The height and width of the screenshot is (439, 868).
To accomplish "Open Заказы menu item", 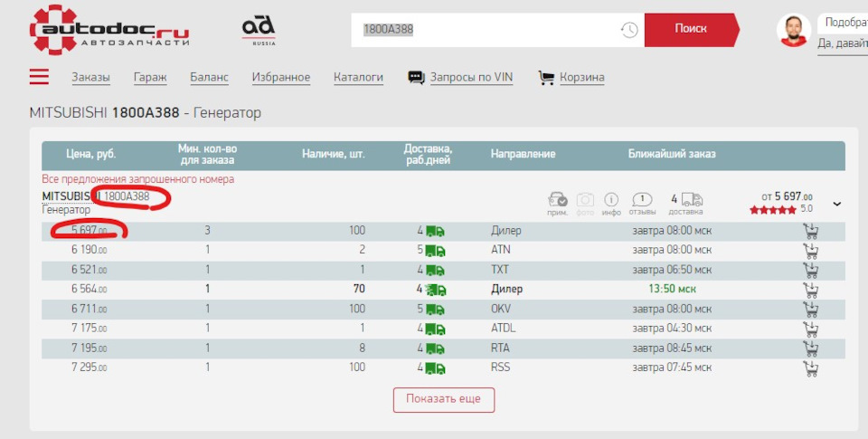I will click(x=90, y=78).
